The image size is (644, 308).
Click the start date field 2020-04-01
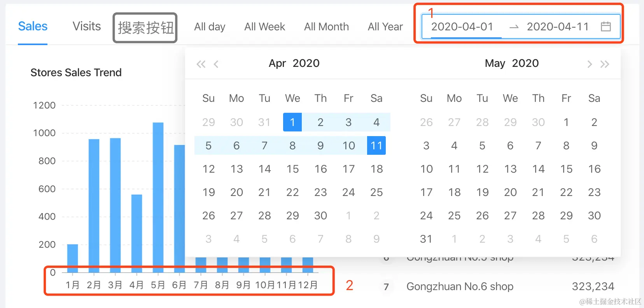point(462,26)
